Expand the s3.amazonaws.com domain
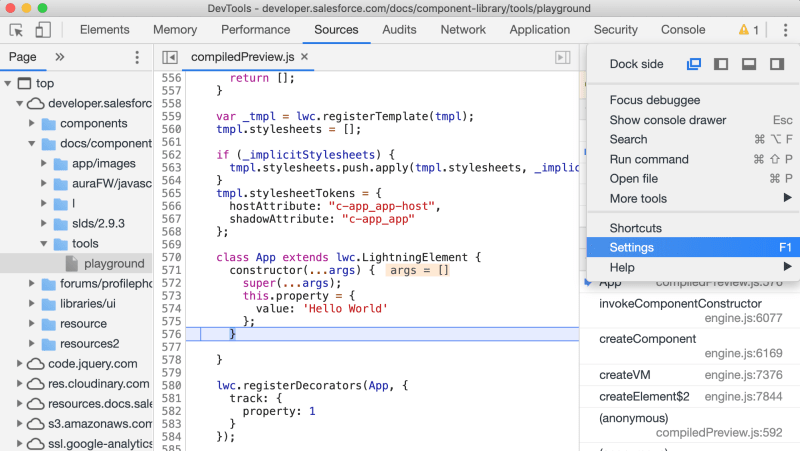Image resolution: width=800 pixels, height=451 pixels. pos(19,423)
